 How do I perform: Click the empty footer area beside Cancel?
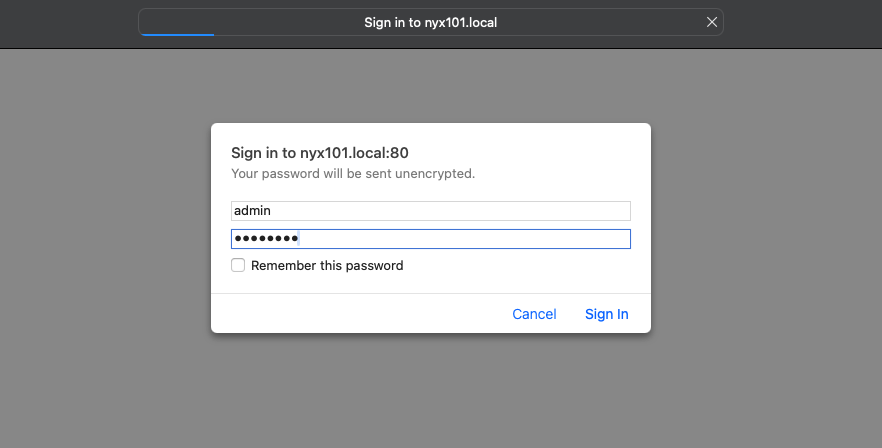point(360,314)
